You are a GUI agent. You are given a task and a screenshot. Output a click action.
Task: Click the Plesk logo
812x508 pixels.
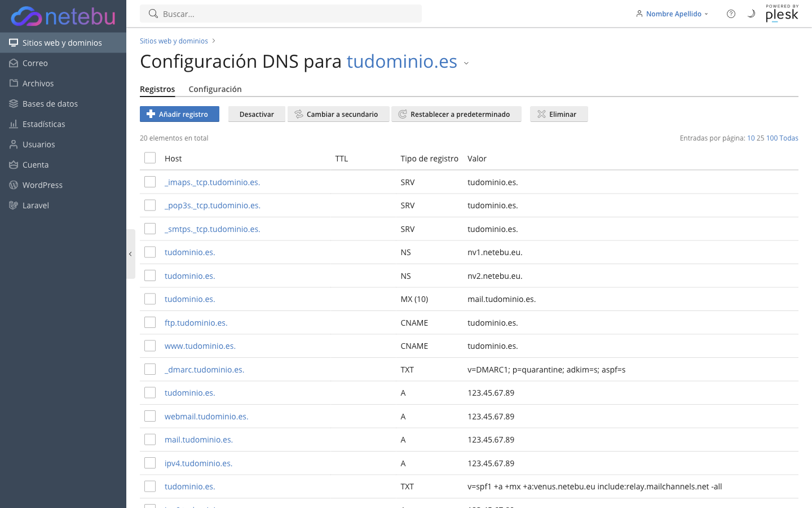[782, 14]
